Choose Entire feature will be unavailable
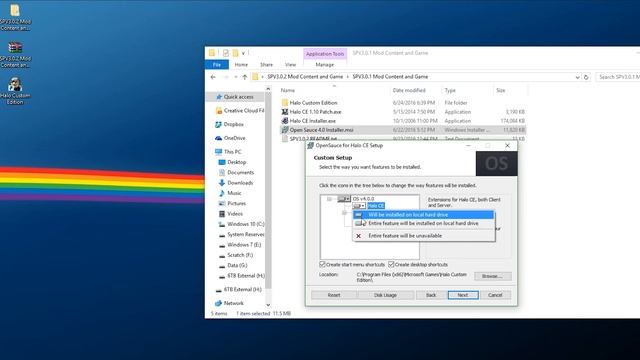 [424, 236]
